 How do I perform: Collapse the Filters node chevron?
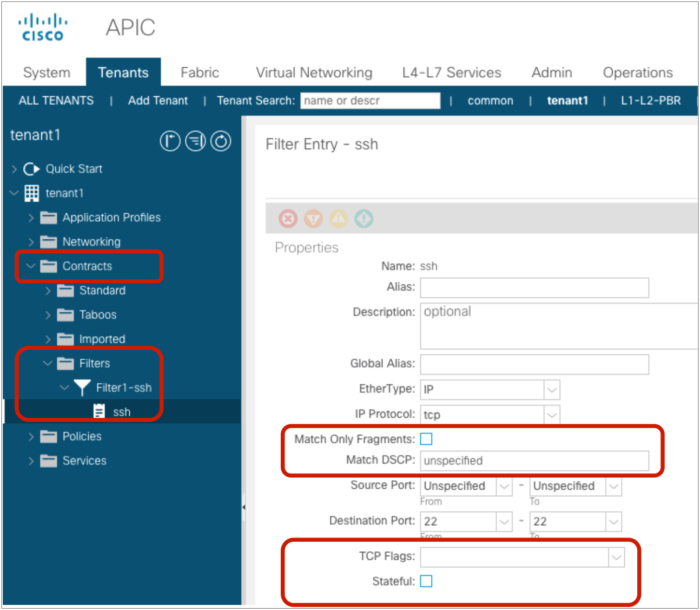click(47, 363)
